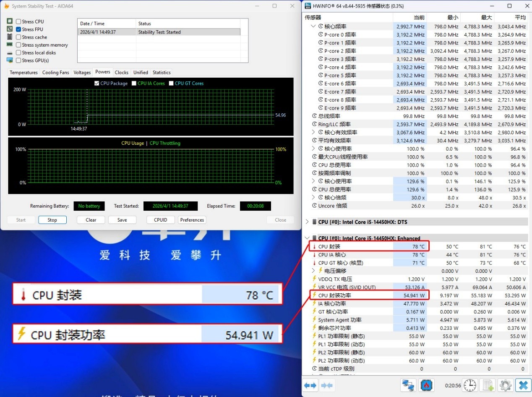Expand the 核心有效频率 row
Screen dimensions: 532x397
[x=313, y=132]
